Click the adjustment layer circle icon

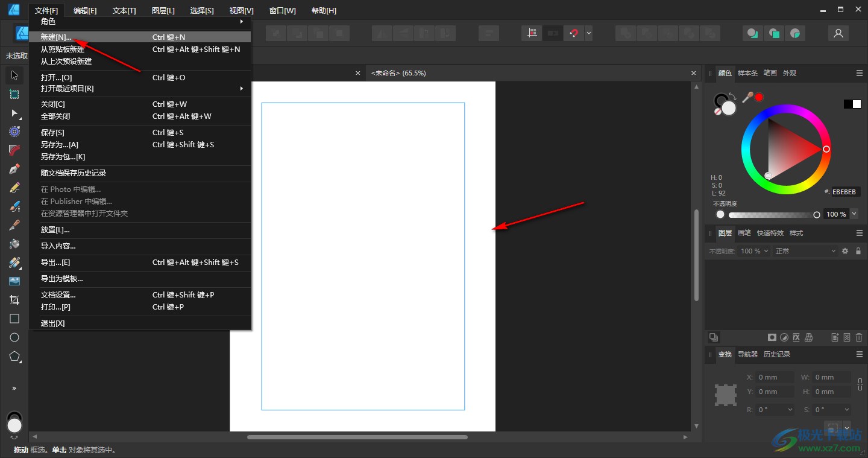(784, 337)
